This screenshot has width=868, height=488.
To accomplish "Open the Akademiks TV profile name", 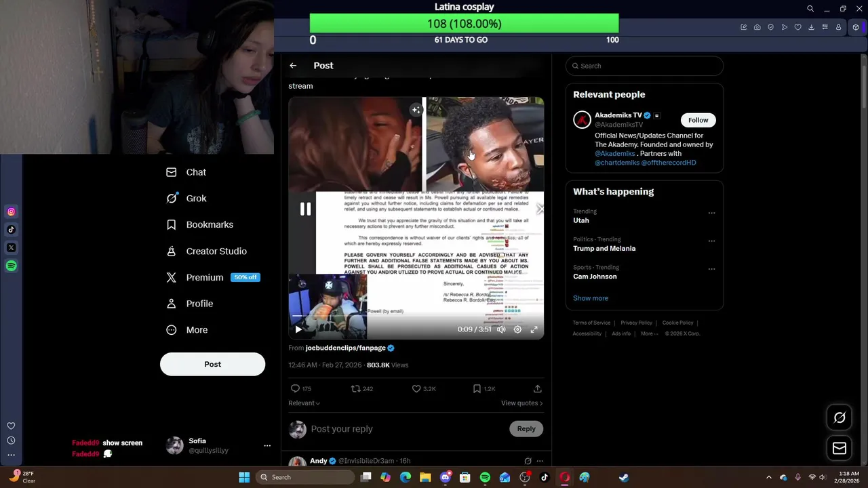I will (x=618, y=115).
